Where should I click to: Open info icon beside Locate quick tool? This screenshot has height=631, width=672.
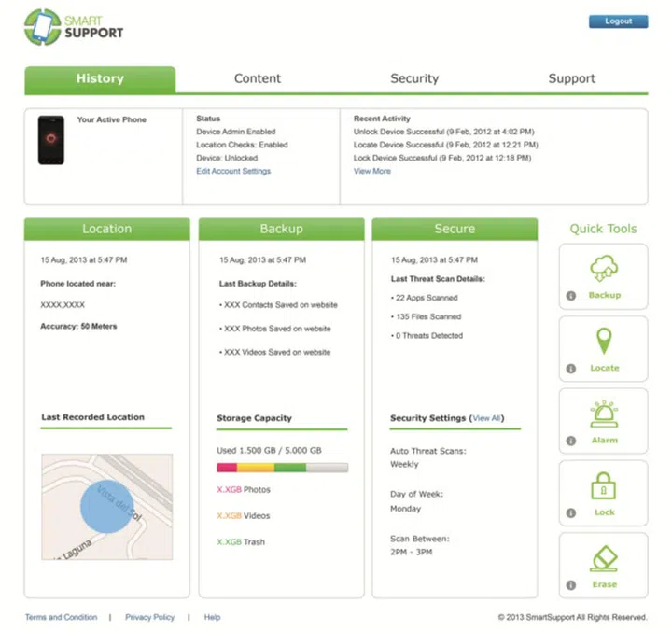571,368
